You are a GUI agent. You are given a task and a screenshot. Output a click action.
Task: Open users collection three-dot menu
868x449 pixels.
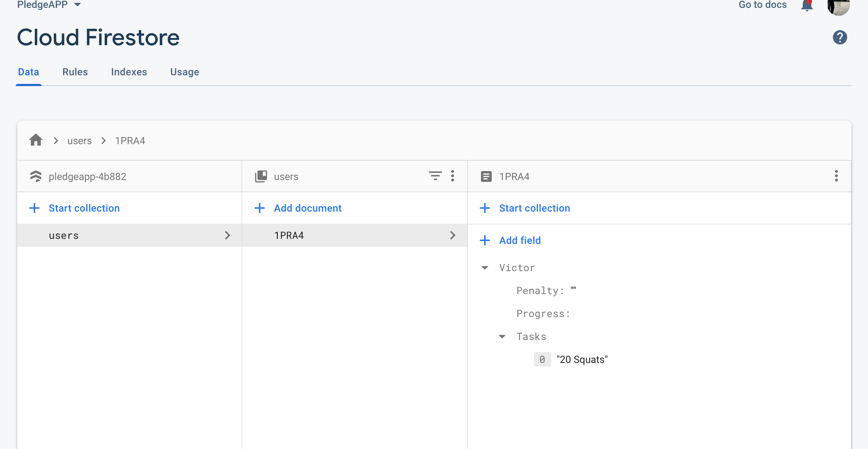(x=453, y=176)
